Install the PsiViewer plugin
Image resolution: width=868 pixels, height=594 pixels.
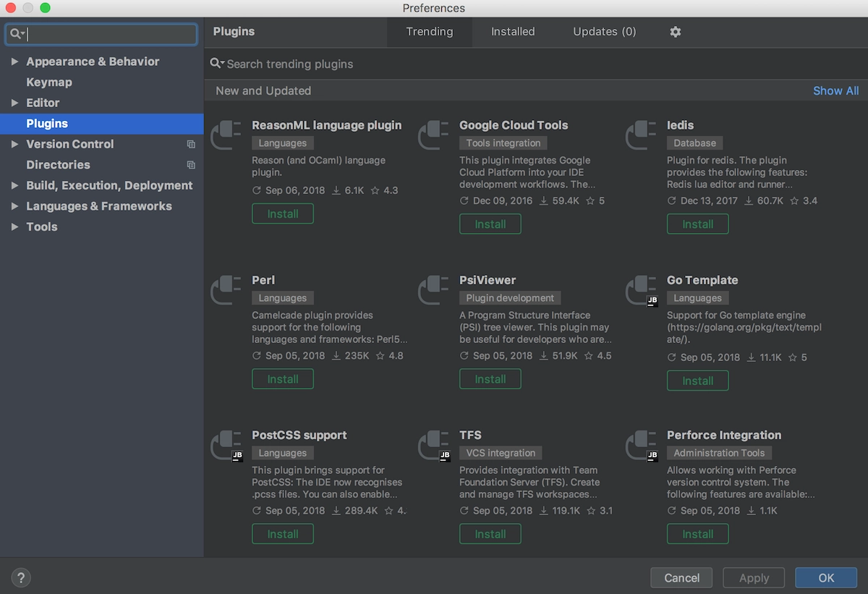click(490, 379)
